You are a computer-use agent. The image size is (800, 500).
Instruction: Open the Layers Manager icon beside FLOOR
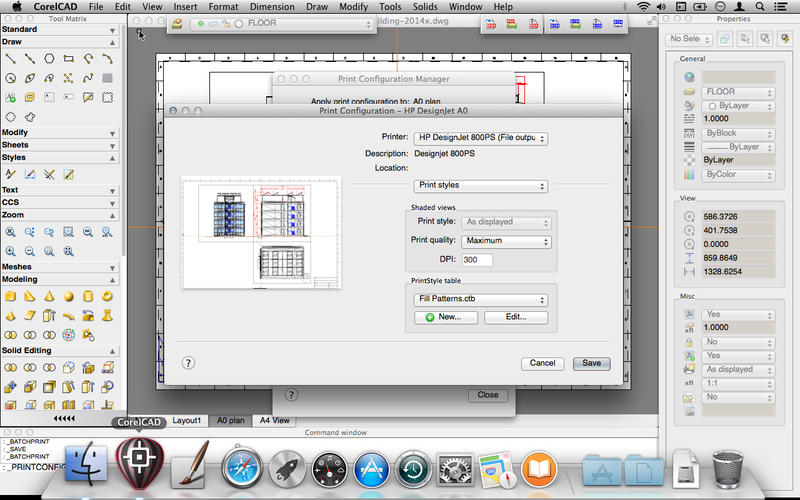176,22
